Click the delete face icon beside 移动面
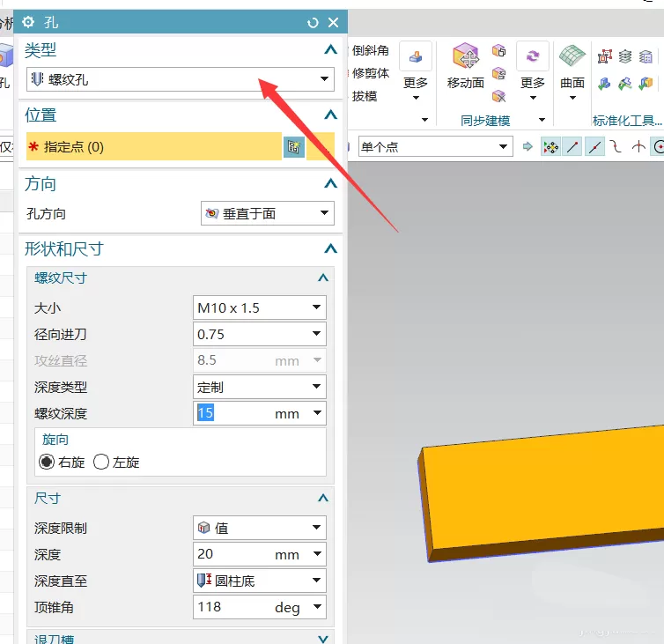Screen dimensions: 664x644 click(x=498, y=96)
